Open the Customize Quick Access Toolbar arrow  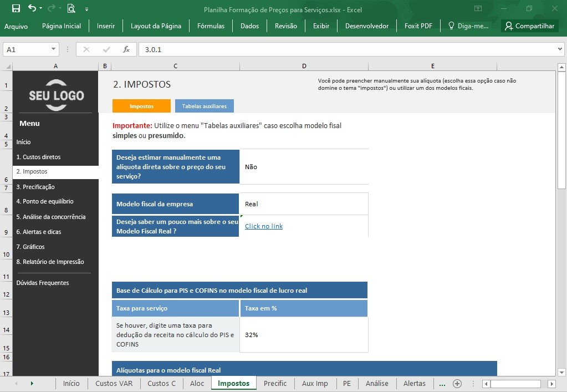[87, 9]
